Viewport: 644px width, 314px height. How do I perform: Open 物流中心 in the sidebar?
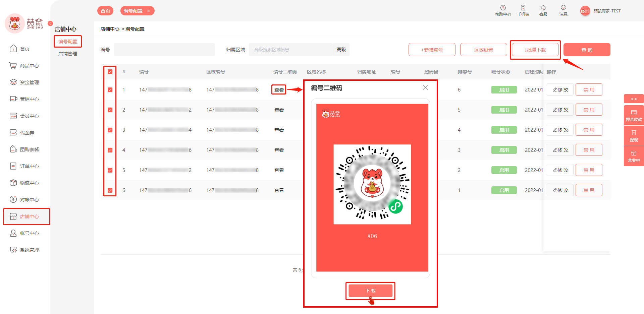[x=25, y=183]
